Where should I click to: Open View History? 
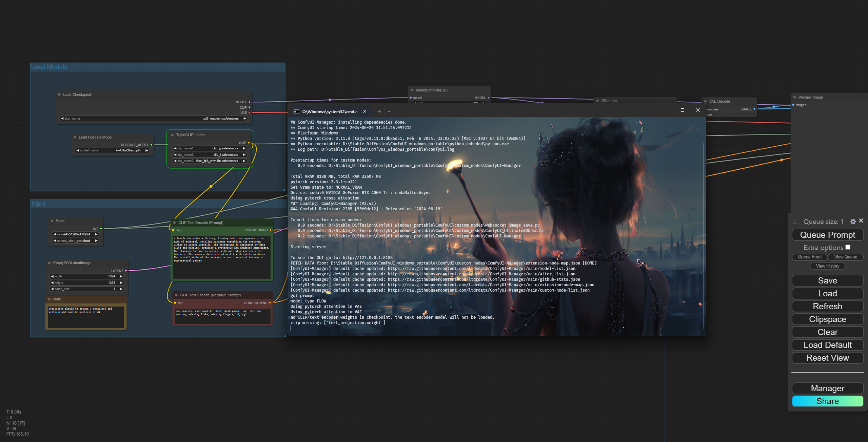click(x=827, y=266)
